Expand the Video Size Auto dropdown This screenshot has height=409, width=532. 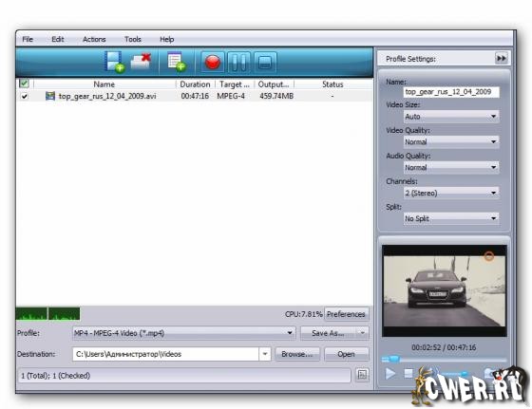click(451, 117)
